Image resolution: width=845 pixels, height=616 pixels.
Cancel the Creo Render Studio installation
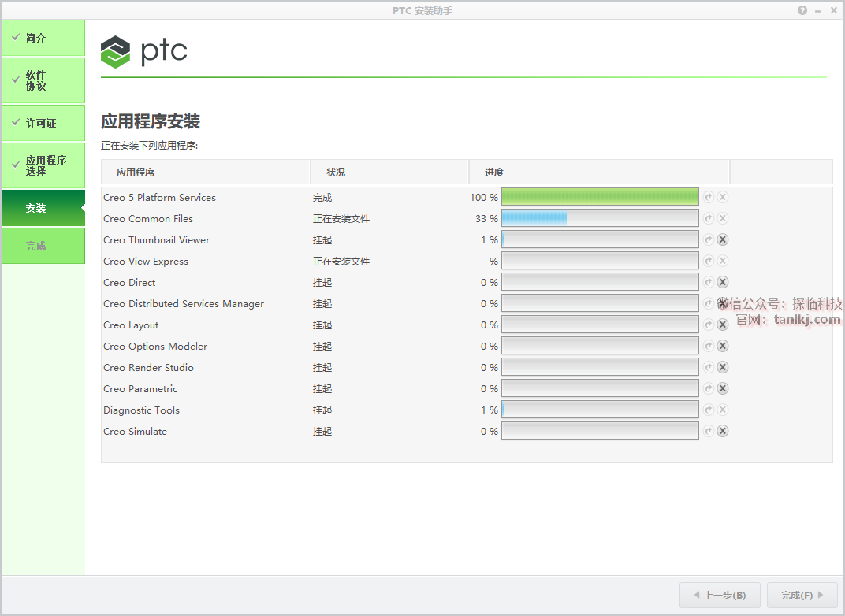[723, 367]
